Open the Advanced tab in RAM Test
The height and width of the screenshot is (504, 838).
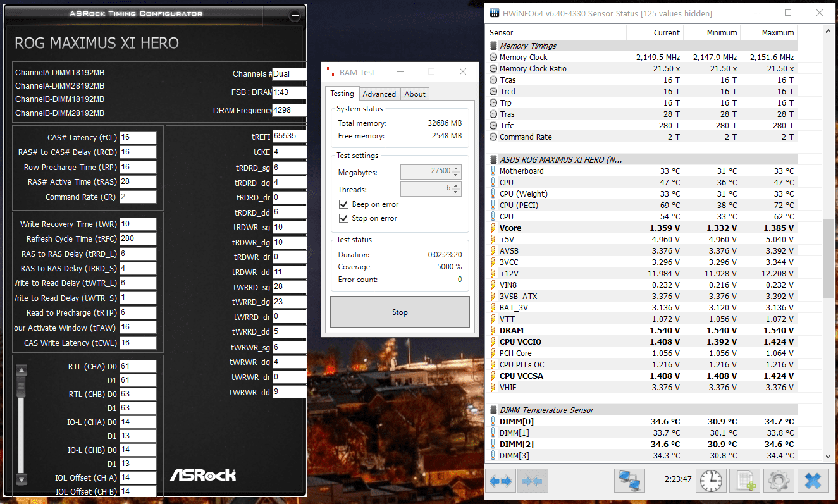click(x=379, y=94)
